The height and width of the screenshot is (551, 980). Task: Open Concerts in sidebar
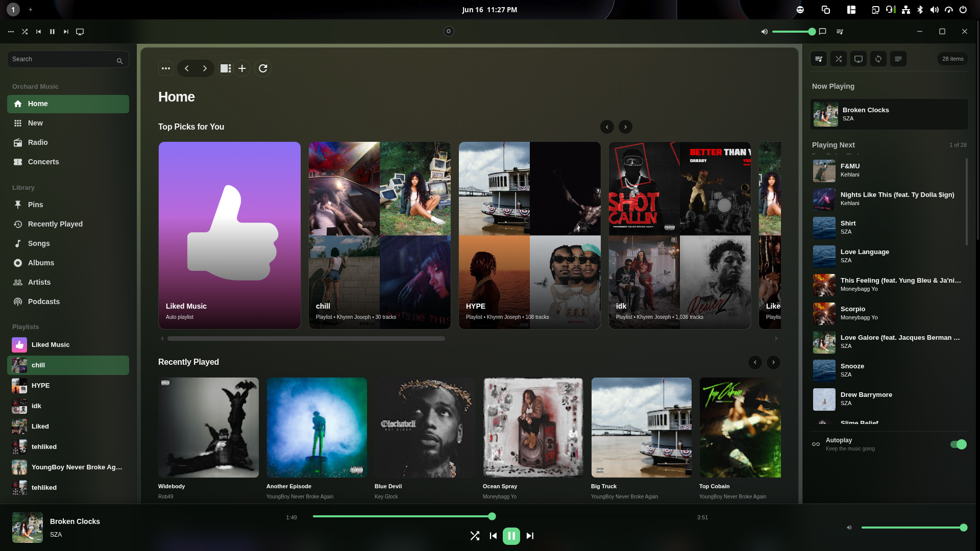tap(68, 162)
